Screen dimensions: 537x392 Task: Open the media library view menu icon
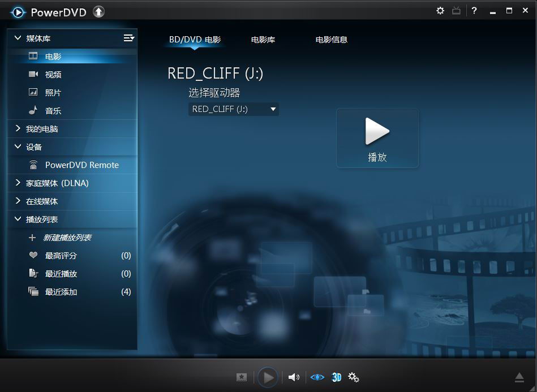click(129, 38)
